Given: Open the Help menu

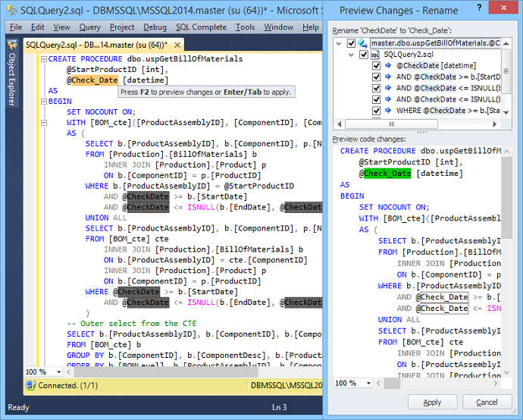Looking at the screenshot, I should [x=311, y=27].
